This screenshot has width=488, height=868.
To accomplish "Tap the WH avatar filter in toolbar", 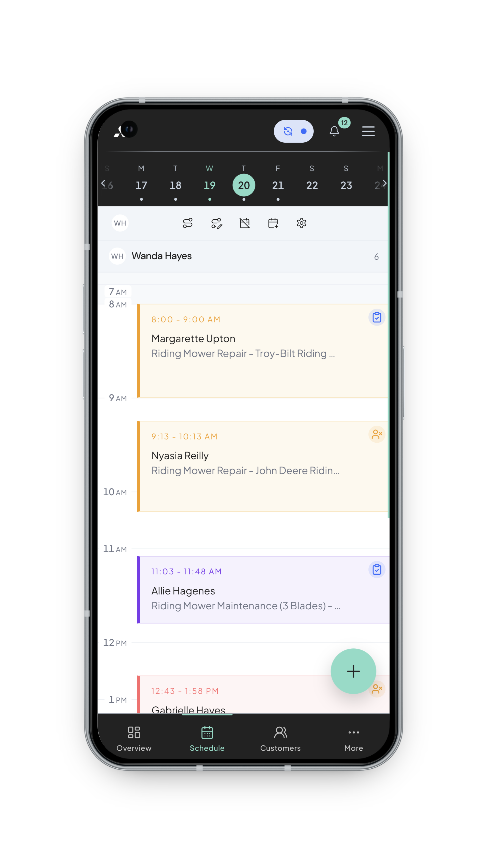I will [x=120, y=223].
